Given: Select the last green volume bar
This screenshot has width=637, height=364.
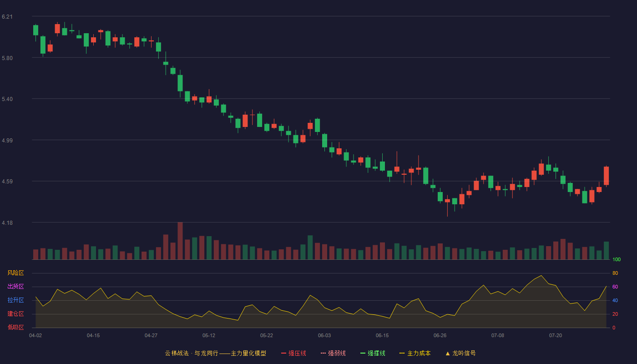Looking at the screenshot, I should [x=606, y=251].
